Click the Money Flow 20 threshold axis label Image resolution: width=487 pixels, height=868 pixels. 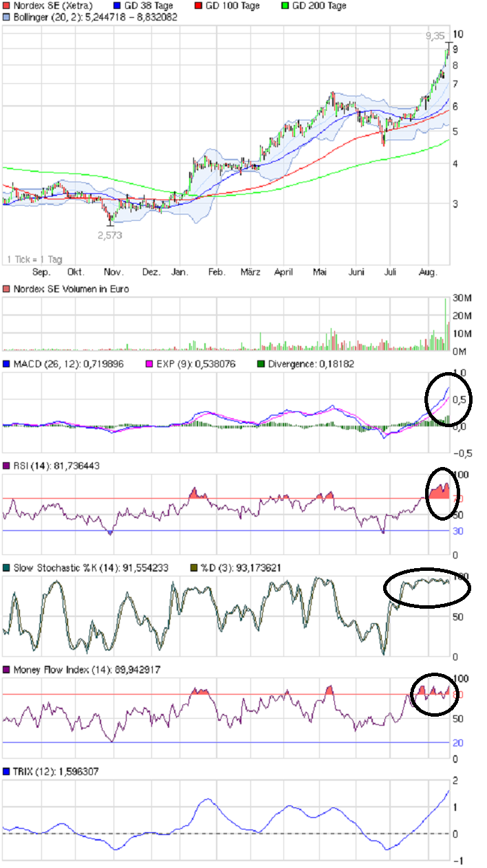[x=457, y=742]
